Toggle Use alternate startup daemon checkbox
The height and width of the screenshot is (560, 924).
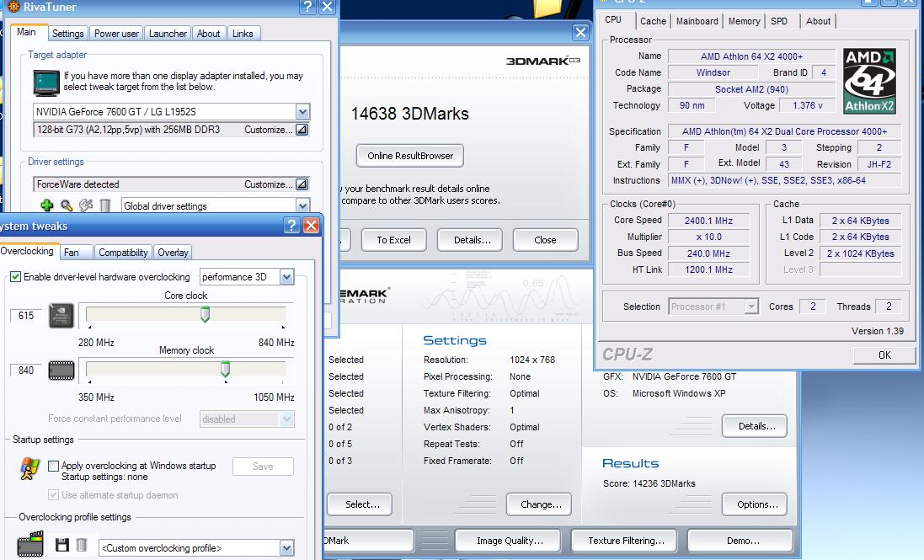coord(54,494)
